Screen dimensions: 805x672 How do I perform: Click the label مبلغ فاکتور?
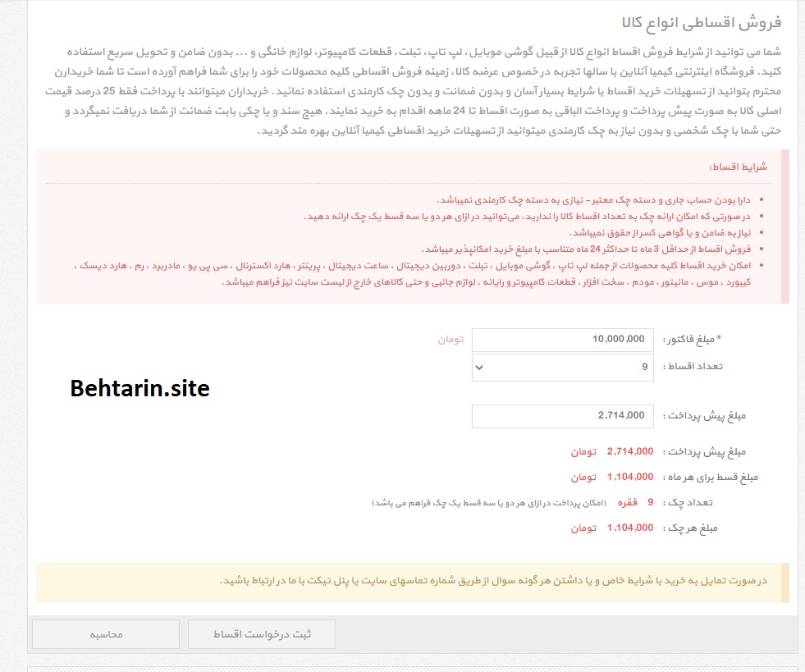coord(692,340)
